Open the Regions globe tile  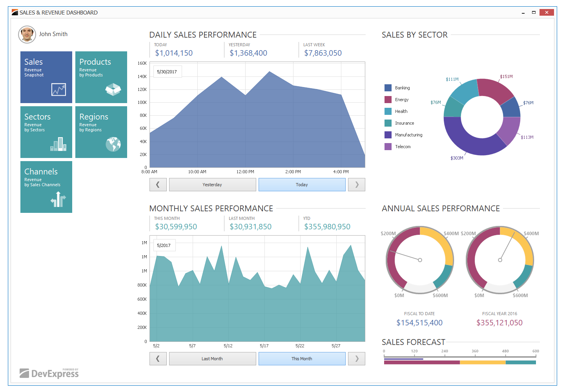pyautogui.click(x=101, y=132)
